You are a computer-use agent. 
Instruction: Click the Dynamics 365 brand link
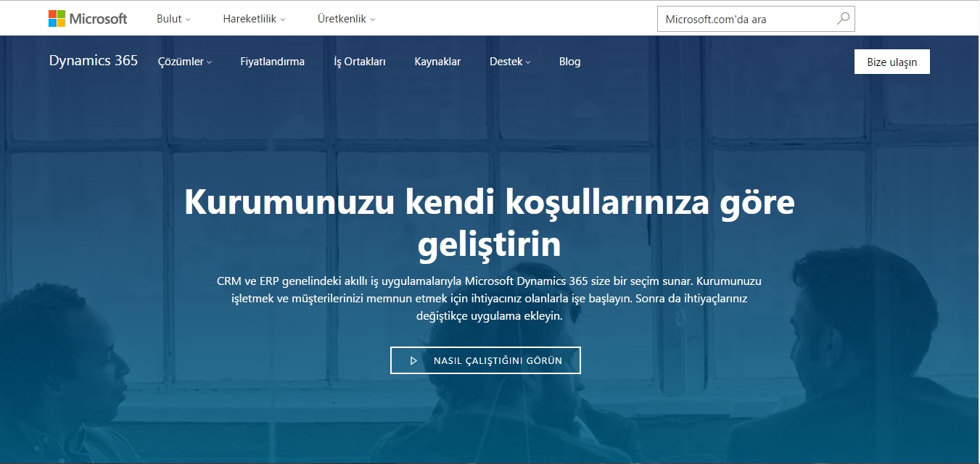94,61
